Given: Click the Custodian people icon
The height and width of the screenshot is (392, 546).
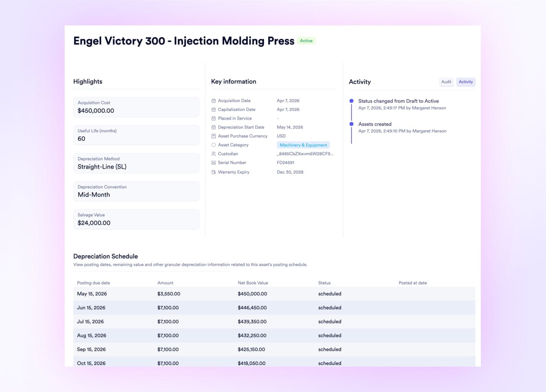Looking at the screenshot, I should coord(214,154).
